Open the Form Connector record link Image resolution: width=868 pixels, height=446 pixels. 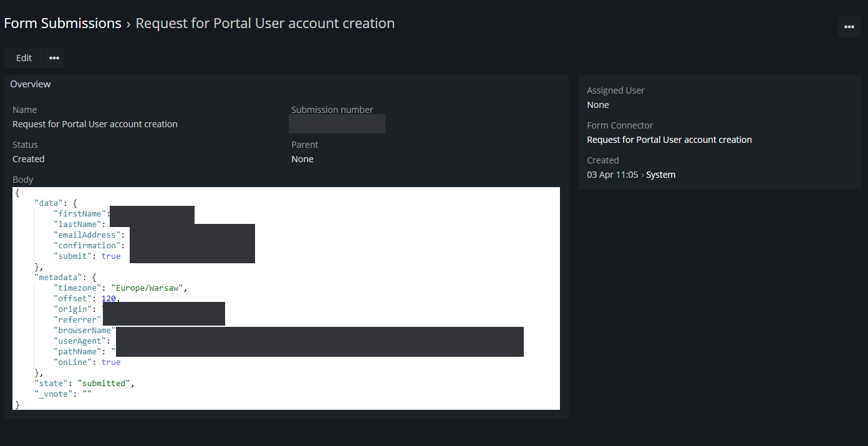669,140
